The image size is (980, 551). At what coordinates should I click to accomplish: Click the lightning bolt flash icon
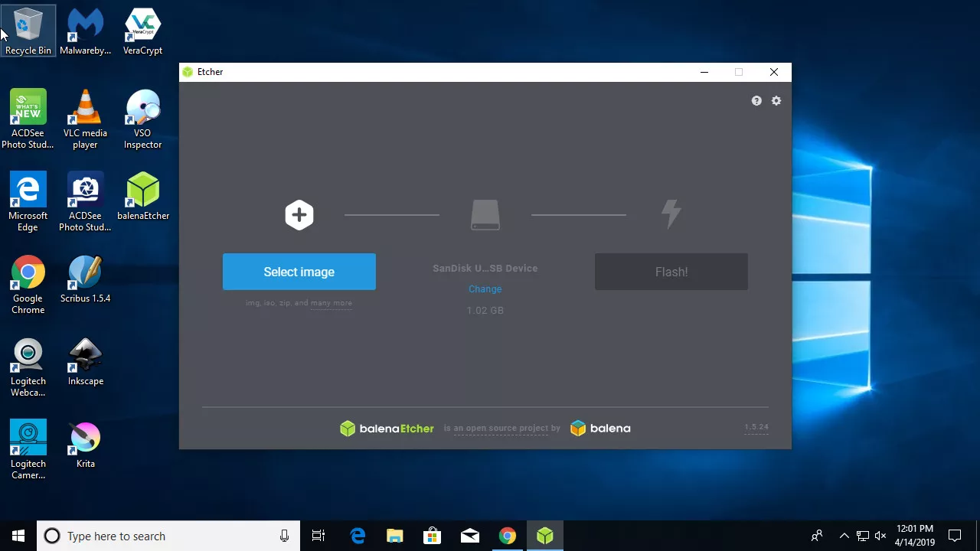tap(671, 214)
